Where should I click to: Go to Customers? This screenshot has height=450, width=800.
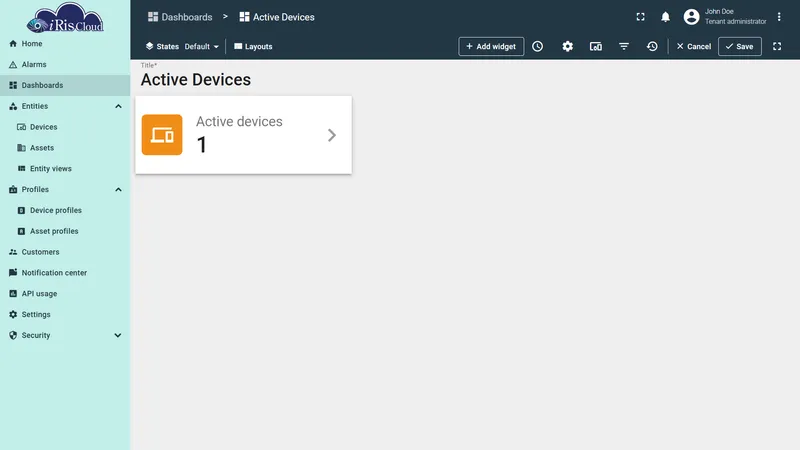click(65, 252)
